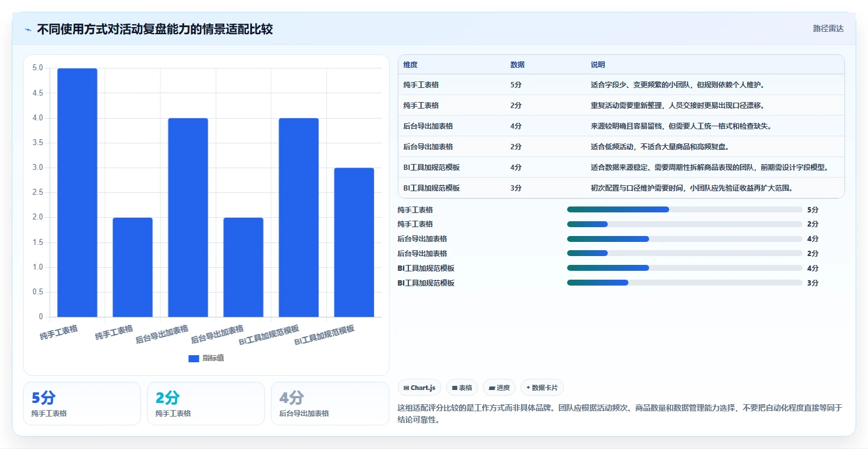868x449 pixels.
Task: Click the 后台导出加表格 progress bar showing 4分
Action: click(x=684, y=239)
